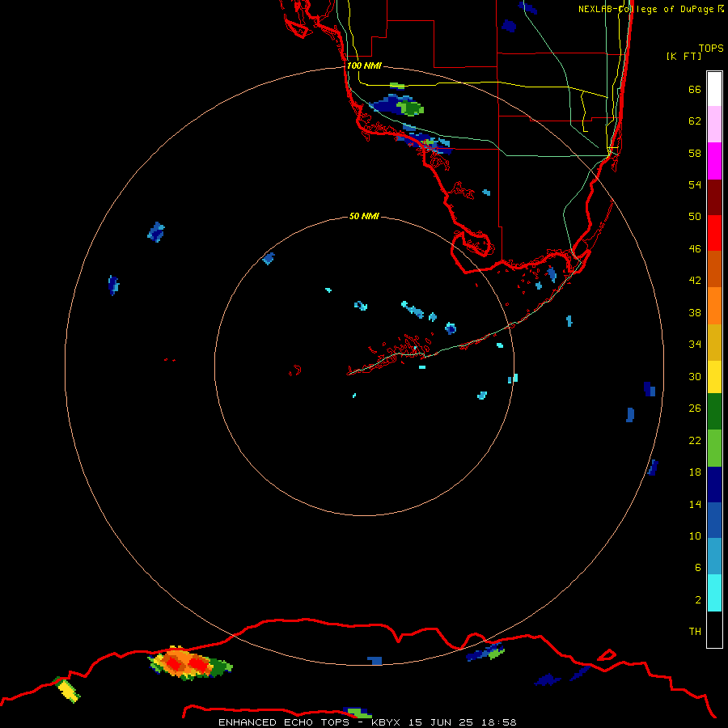The width and height of the screenshot is (728, 728).
Task: Click the [K FT] units label
Action: pyautogui.click(x=684, y=56)
